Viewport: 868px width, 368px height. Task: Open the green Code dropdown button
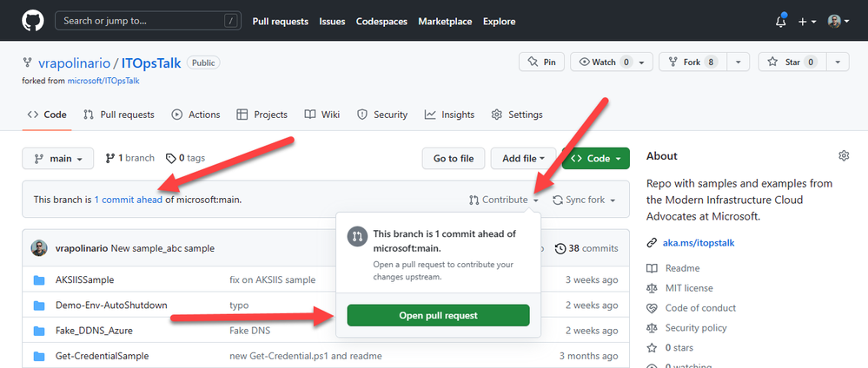(x=596, y=158)
